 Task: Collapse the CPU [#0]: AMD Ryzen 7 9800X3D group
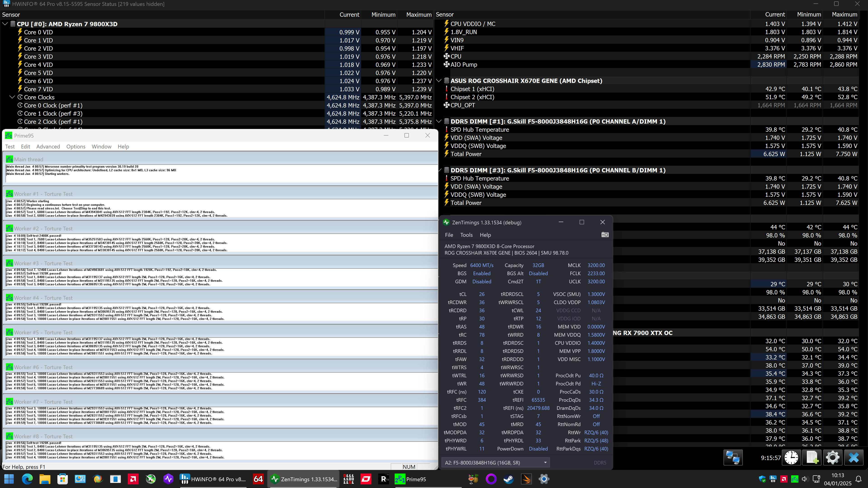pos(5,24)
